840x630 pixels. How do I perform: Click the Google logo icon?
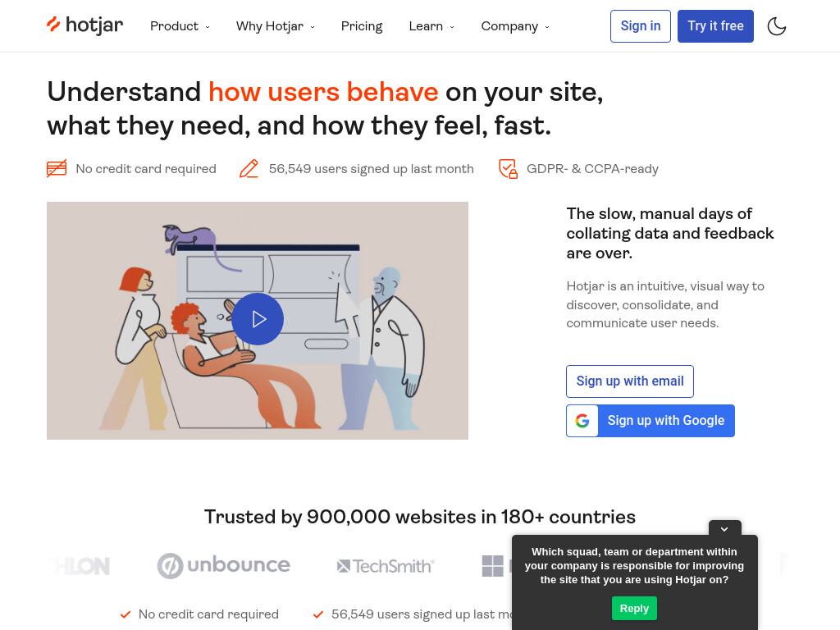(582, 421)
